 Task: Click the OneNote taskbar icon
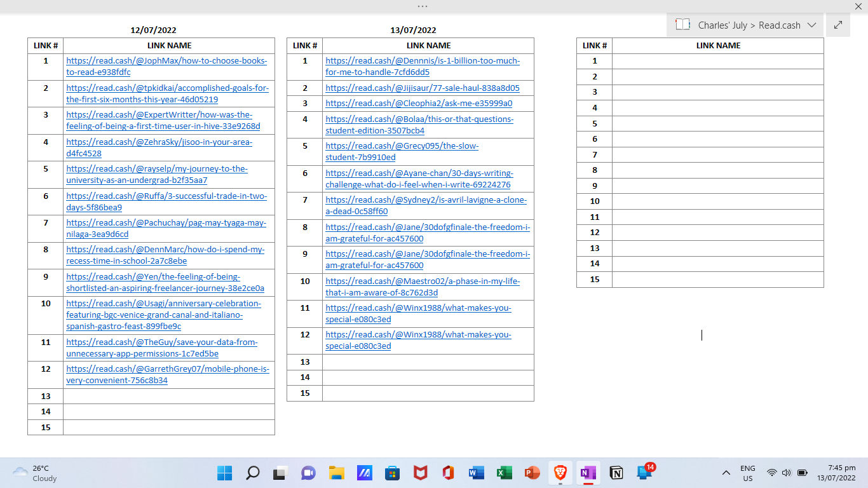(x=588, y=473)
